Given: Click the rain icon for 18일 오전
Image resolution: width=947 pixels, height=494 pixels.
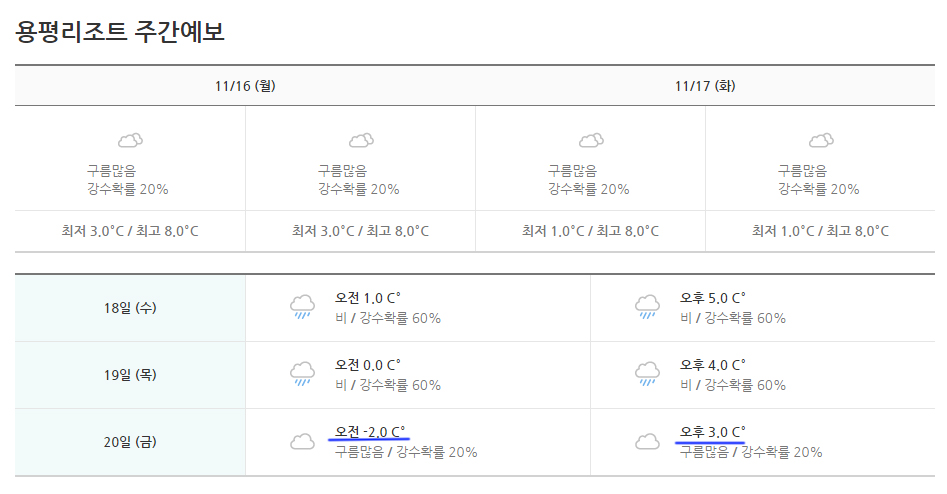Looking at the screenshot, I should (303, 307).
